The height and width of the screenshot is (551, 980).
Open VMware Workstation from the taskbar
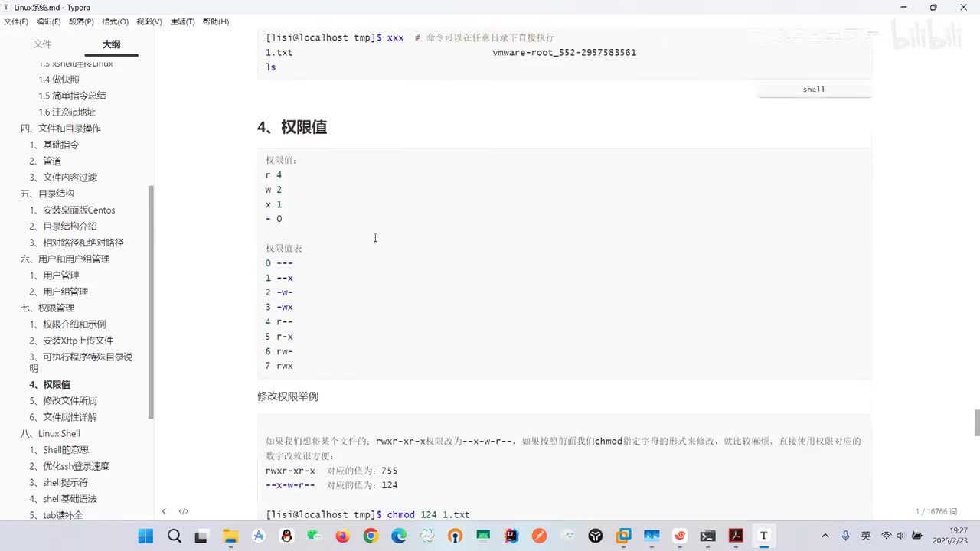624,536
